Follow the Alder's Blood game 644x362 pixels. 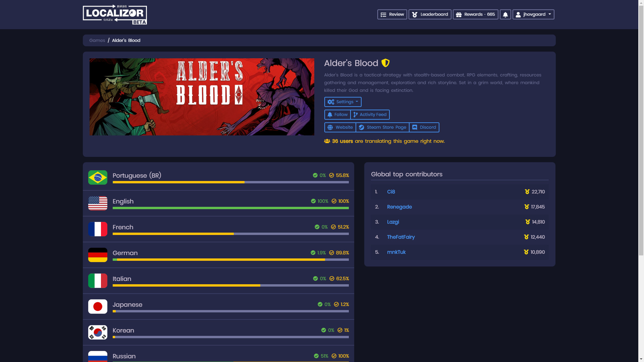point(337,115)
